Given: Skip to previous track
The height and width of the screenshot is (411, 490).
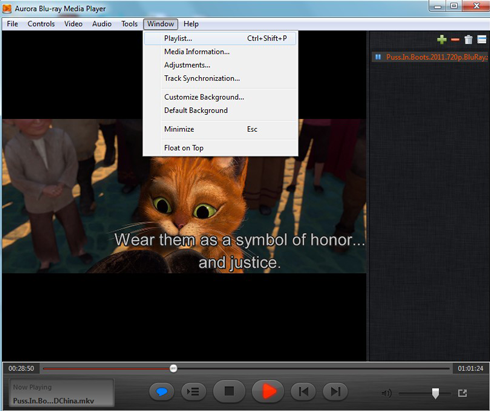Looking at the screenshot, I should [303, 391].
